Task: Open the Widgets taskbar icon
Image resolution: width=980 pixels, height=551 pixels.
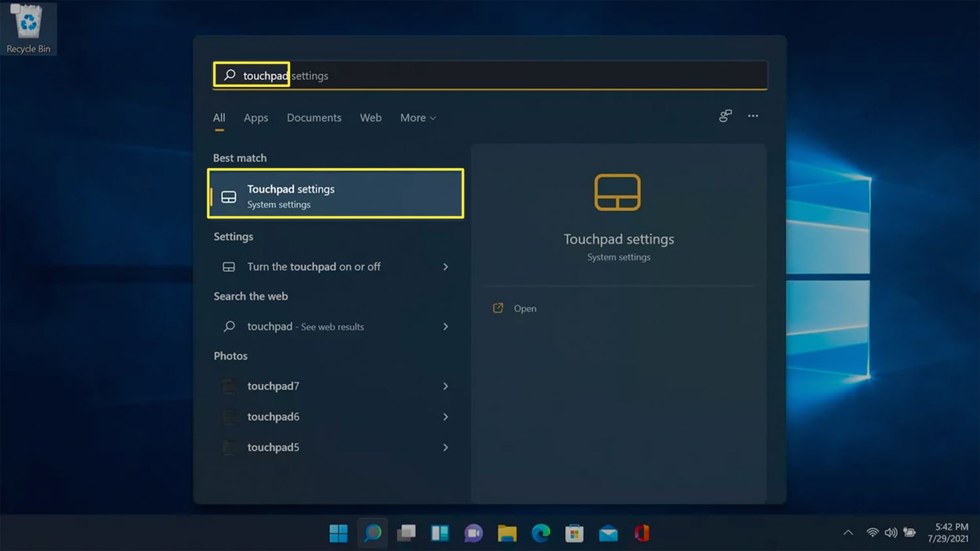Action: 440,533
